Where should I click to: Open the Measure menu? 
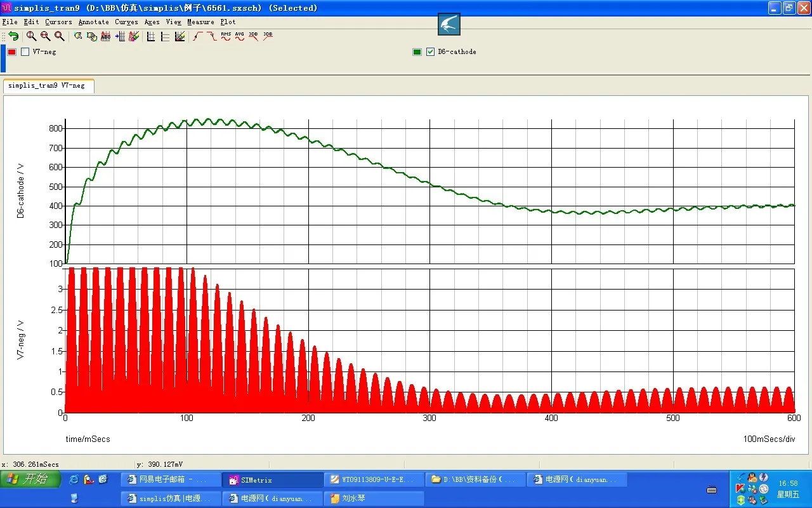200,22
